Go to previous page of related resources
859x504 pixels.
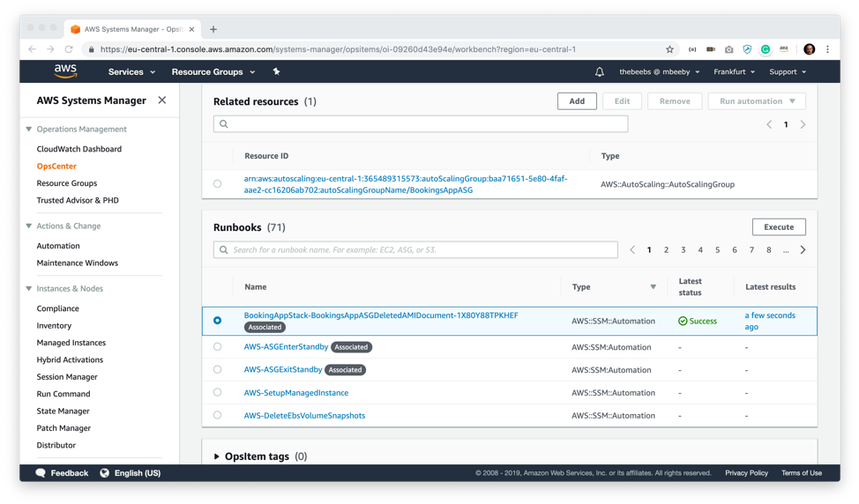[x=769, y=125]
